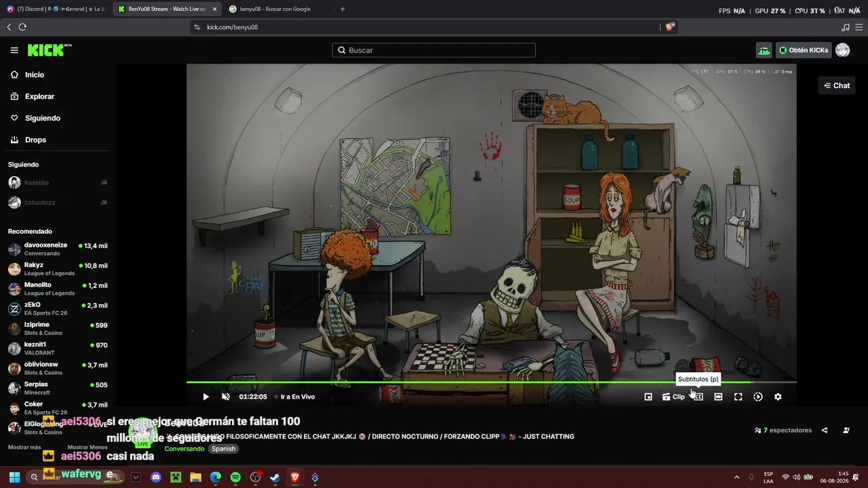Open recommended channel oblivionsw
This screenshot has width=868, height=488.
pyautogui.click(x=58, y=368)
